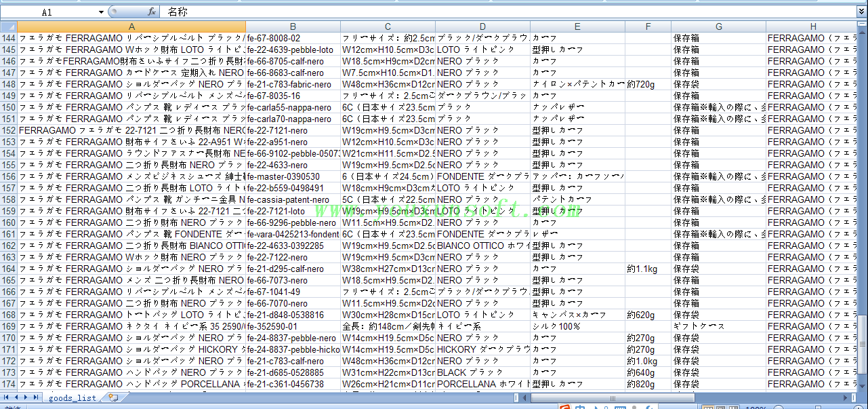Select row 144 by its row header

click(9, 38)
